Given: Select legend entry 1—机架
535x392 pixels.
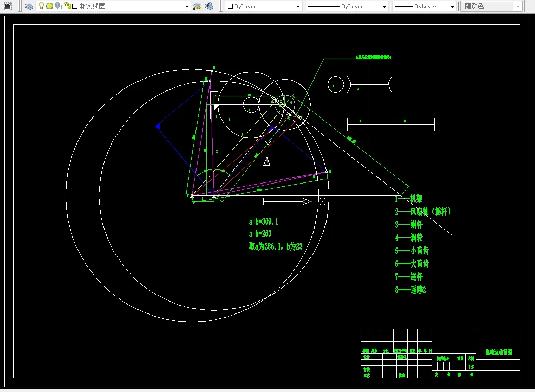Looking at the screenshot, I should tap(409, 199).
